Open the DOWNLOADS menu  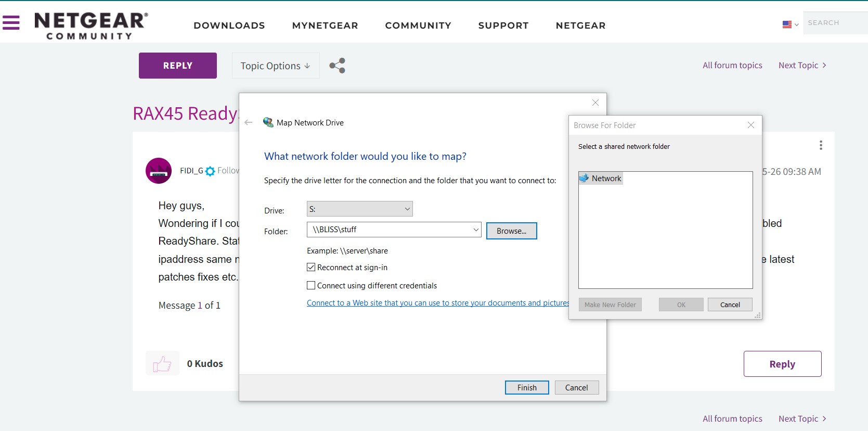tap(229, 26)
